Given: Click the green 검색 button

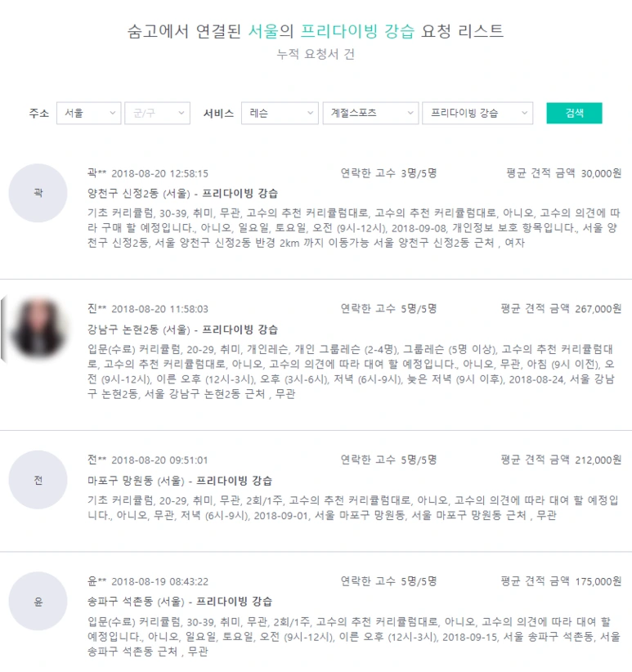Looking at the screenshot, I should pos(574,113).
